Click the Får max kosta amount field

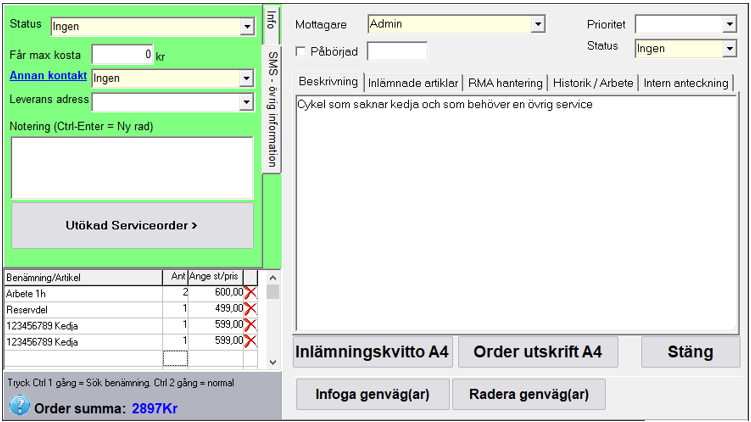(x=122, y=54)
